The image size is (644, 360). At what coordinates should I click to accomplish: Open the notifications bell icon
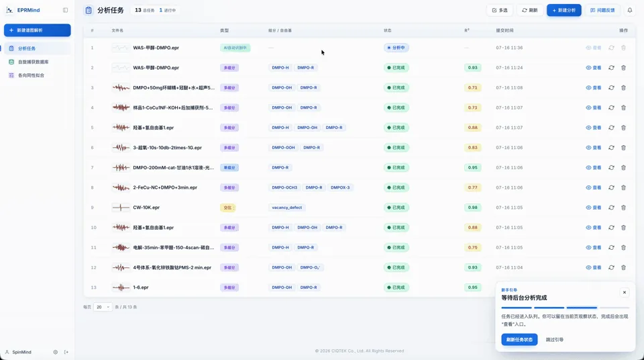click(630, 10)
